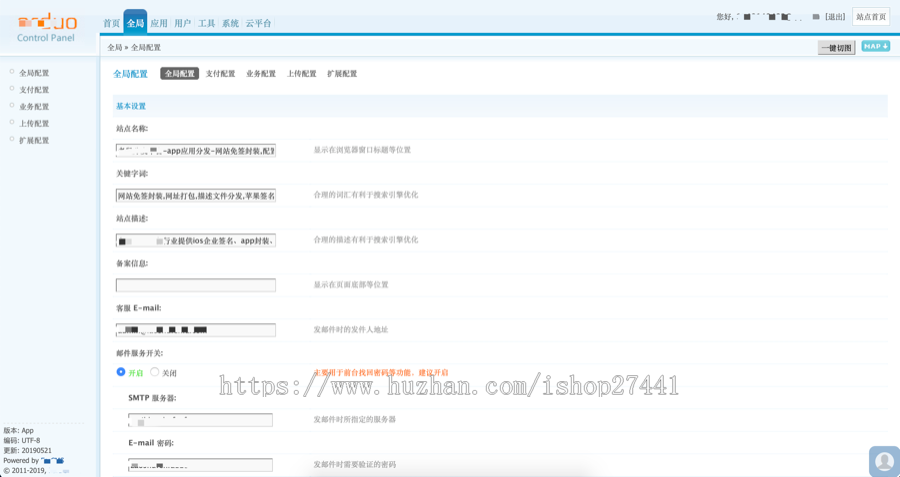The image size is (900, 477).
Task: Open 支付配置 in the left sidebar
Action: point(34,90)
